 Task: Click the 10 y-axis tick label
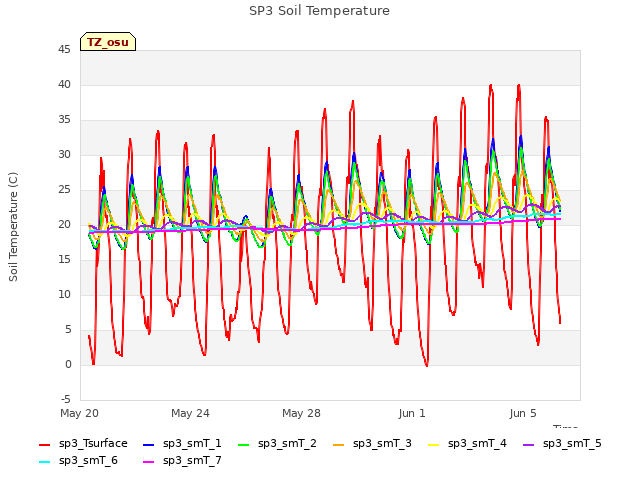coord(64,295)
